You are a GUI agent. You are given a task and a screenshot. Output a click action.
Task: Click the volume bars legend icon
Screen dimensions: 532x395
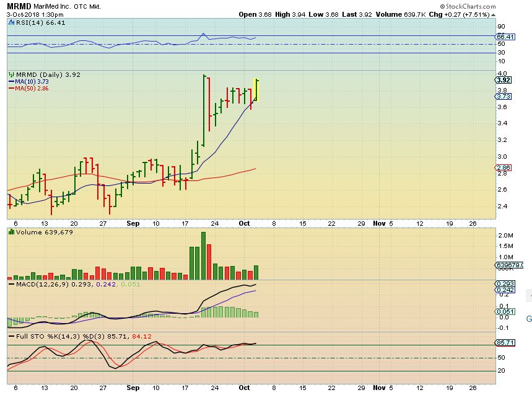12,232
